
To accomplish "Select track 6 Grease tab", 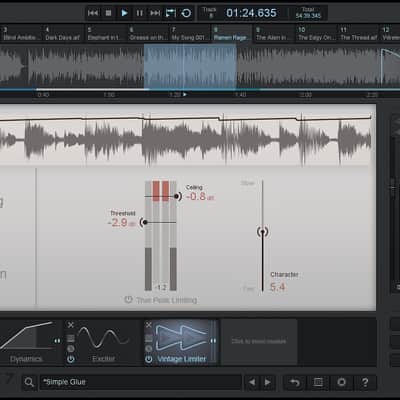I will tap(148, 34).
